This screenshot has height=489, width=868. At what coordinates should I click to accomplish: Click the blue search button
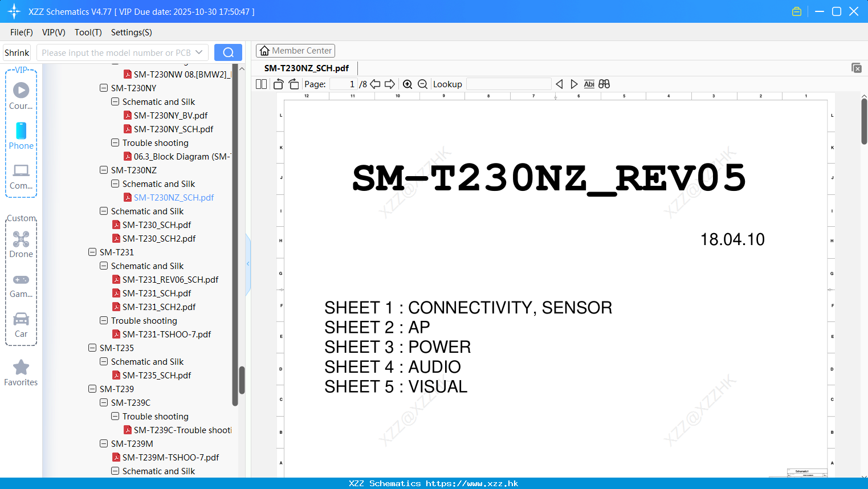coord(228,52)
